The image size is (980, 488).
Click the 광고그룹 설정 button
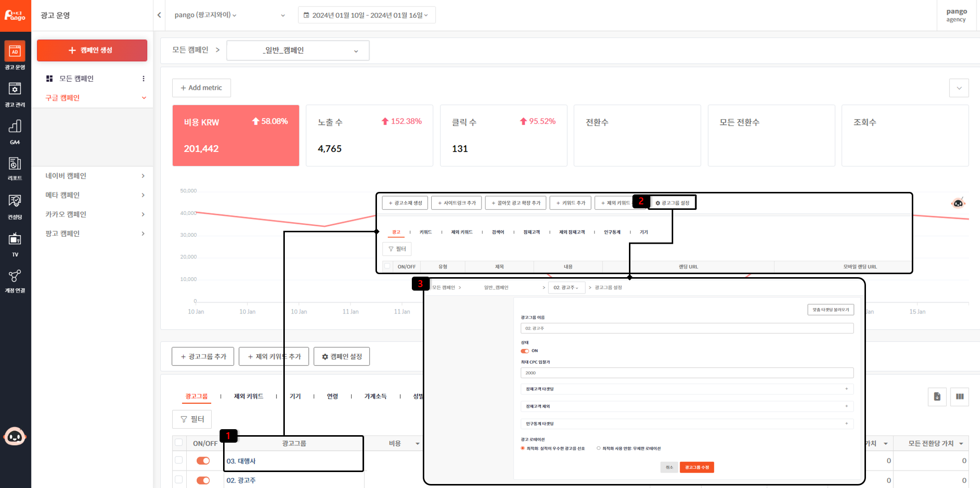(x=673, y=203)
